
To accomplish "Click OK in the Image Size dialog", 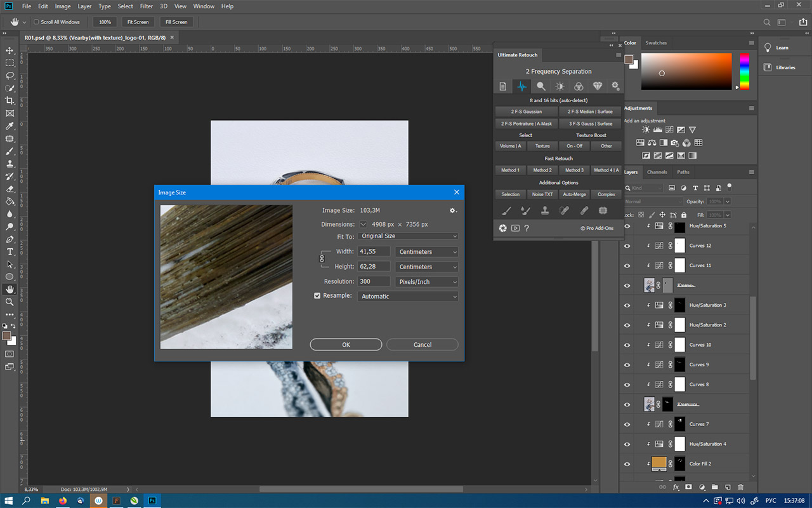I will (346, 345).
